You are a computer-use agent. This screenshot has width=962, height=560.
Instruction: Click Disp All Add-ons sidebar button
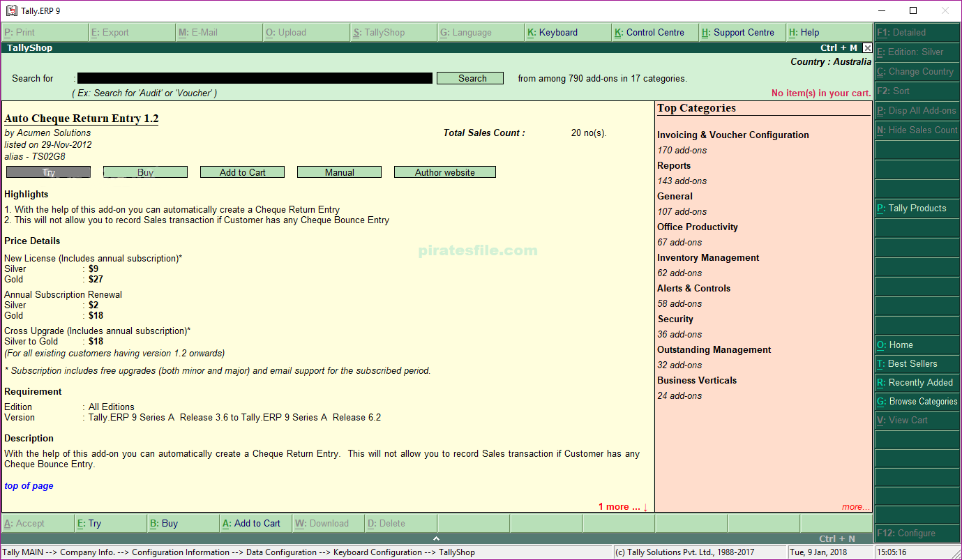(917, 110)
